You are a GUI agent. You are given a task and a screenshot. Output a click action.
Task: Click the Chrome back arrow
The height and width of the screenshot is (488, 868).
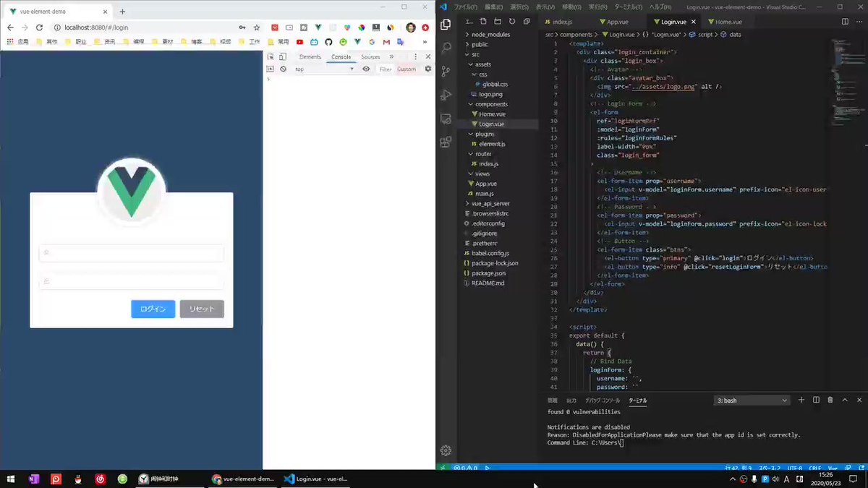point(10,27)
